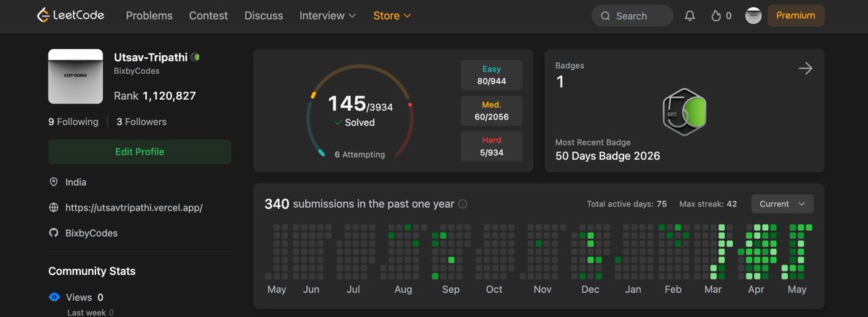Click the Apr month label
The height and width of the screenshot is (317, 868).
tap(756, 289)
